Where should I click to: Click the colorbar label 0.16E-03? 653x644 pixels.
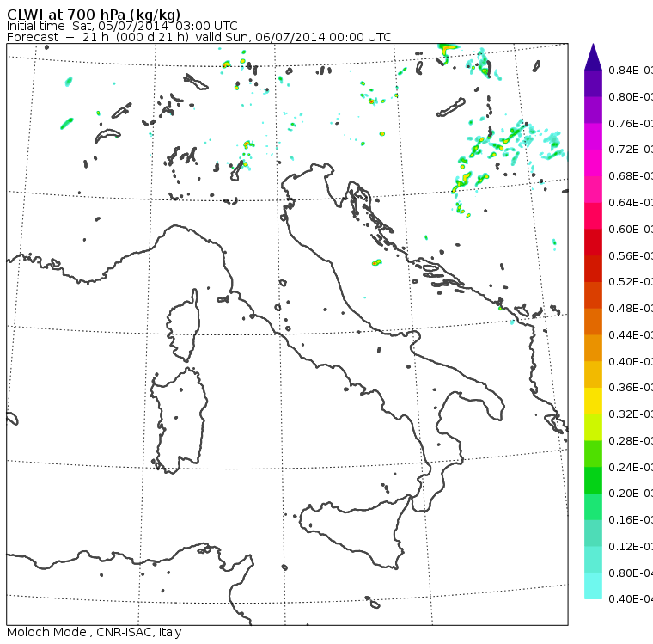(x=631, y=520)
